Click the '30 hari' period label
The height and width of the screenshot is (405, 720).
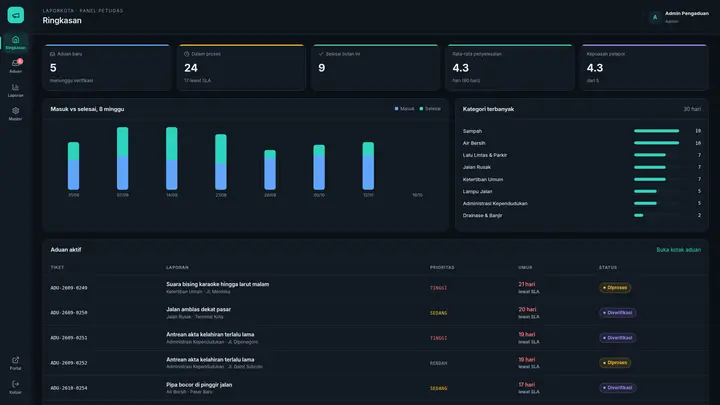[692, 109]
